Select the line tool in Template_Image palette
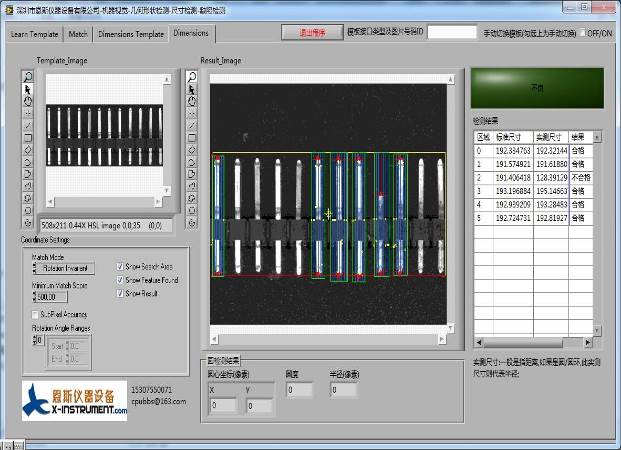621x450 pixels. click(27, 125)
